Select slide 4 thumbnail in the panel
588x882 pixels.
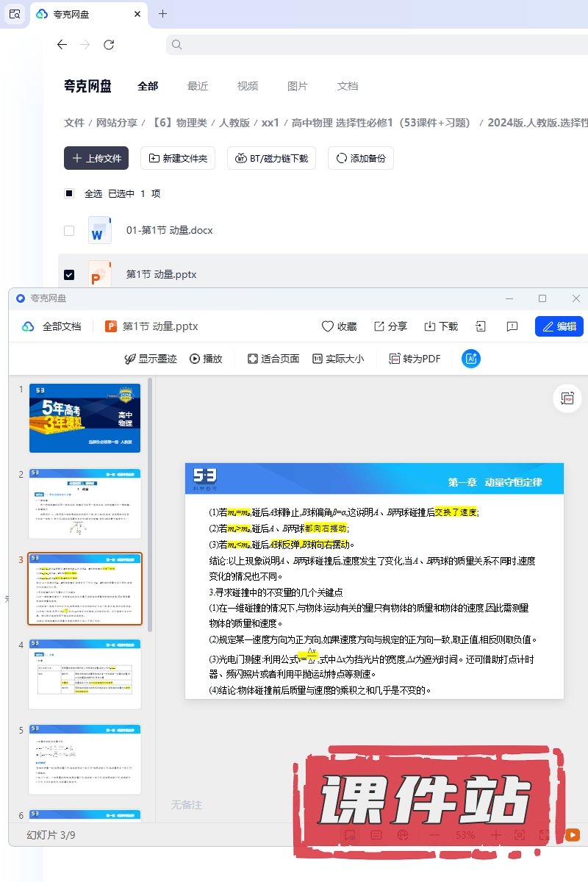click(x=85, y=675)
